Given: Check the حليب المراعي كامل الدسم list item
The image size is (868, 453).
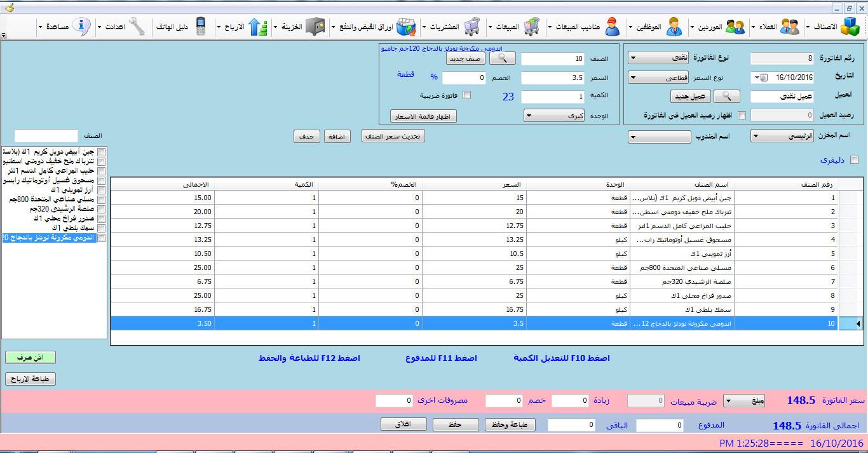Looking at the screenshot, I should click(x=102, y=171).
